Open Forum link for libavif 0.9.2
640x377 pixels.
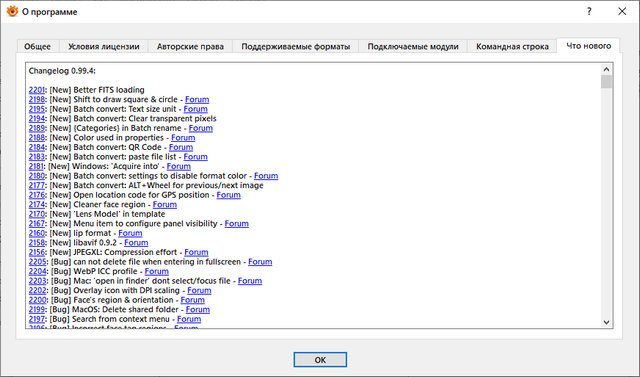pos(136,243)
